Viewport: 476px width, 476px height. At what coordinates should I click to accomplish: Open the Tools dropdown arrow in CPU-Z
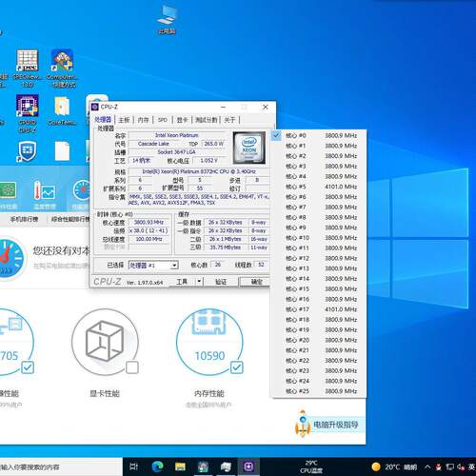tap(199, 281)
